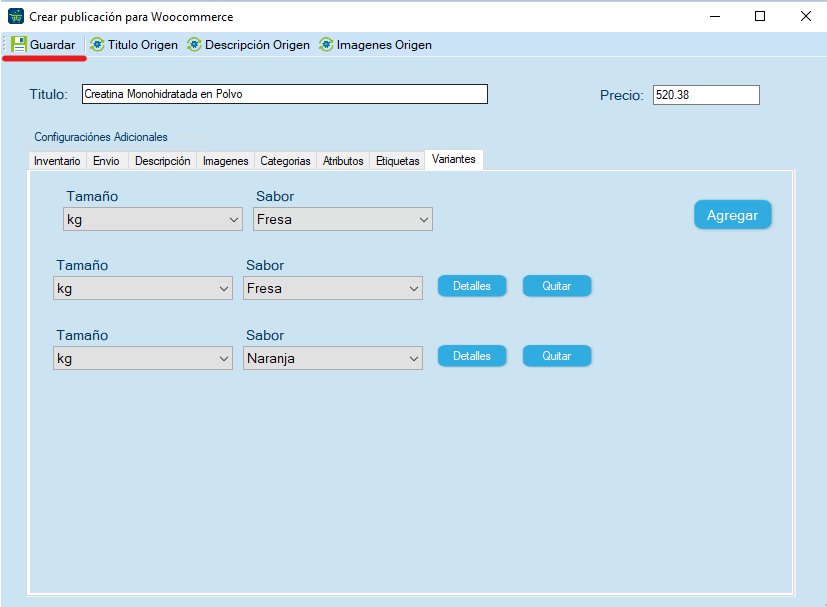Click the Imagenes Origen toolbar label
The width and height of the screenshot is (827, 607).
pos(384,45)
